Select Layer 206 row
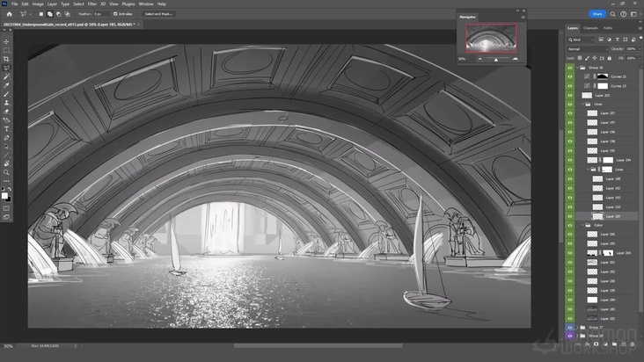This screenshot has height=362, width=644. point(606,235)
